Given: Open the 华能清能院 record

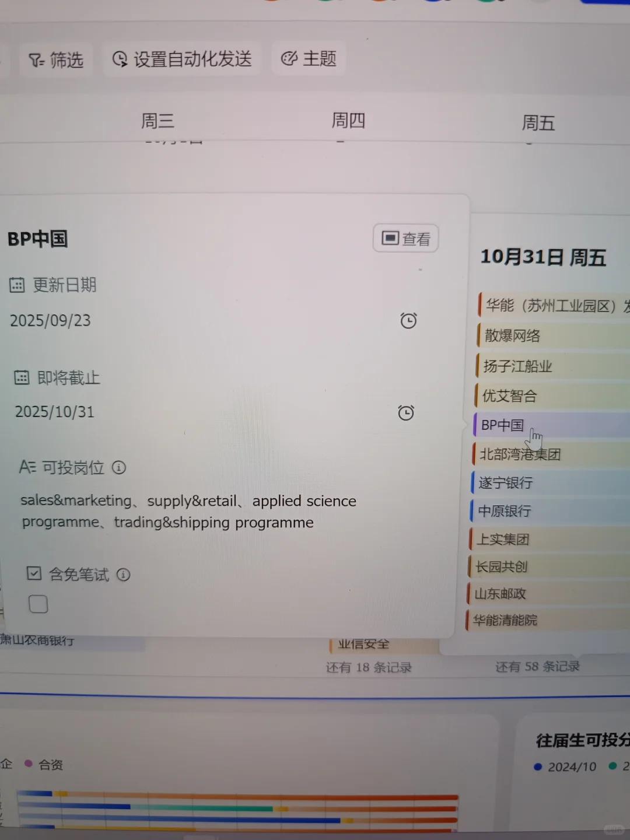Looking at the screenshot, I should 547,619.
